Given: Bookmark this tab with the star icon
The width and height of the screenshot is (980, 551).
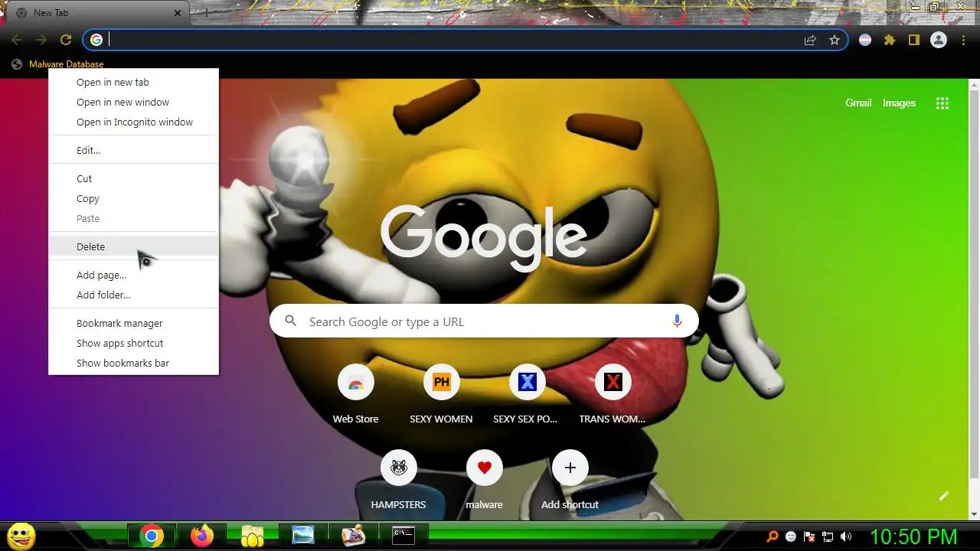Looking at the screenshot, I should 835,40.
